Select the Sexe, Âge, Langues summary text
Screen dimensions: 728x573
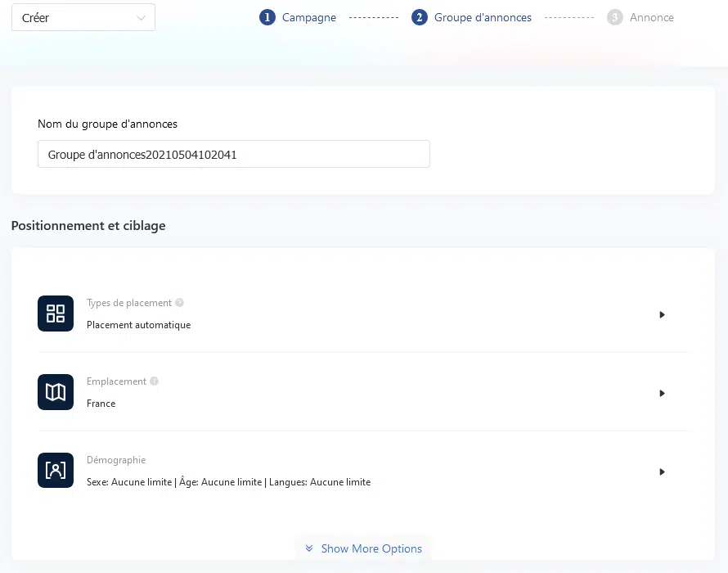(228, 482)
